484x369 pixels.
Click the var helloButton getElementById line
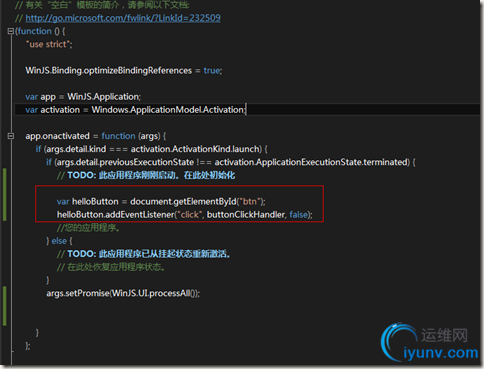pos(161,202)
